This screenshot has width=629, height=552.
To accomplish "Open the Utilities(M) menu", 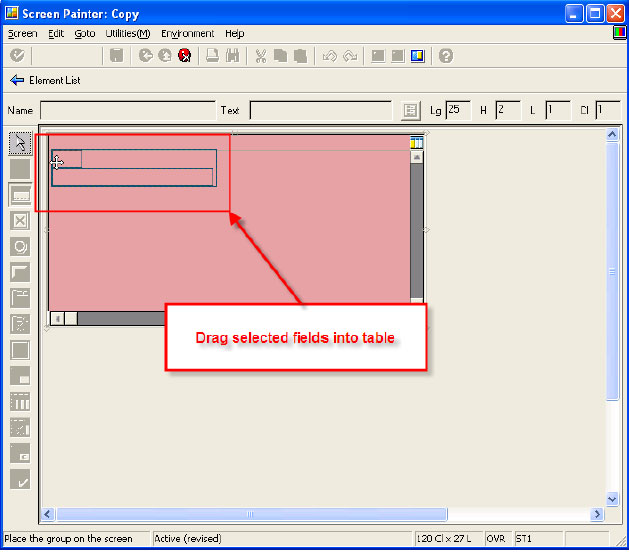I will 128,33.
